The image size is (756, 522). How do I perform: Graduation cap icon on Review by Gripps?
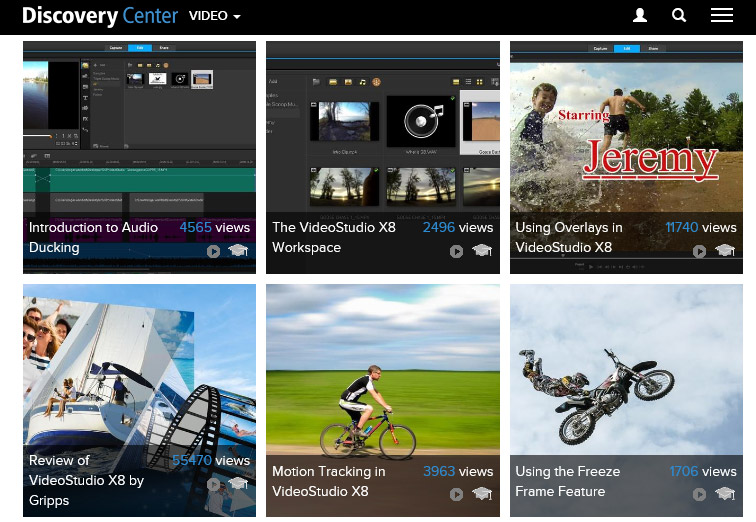[238, 483]
